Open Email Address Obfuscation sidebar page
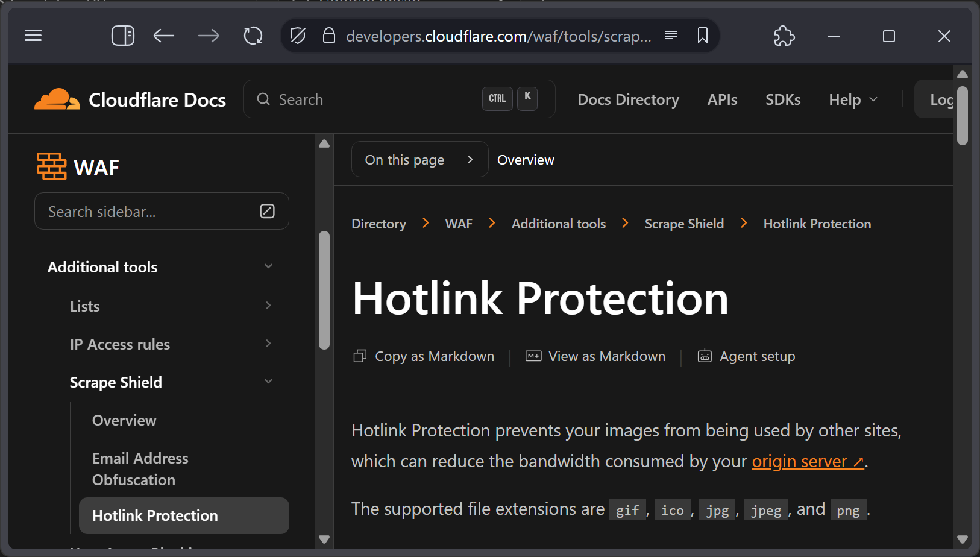 [140, 469]
